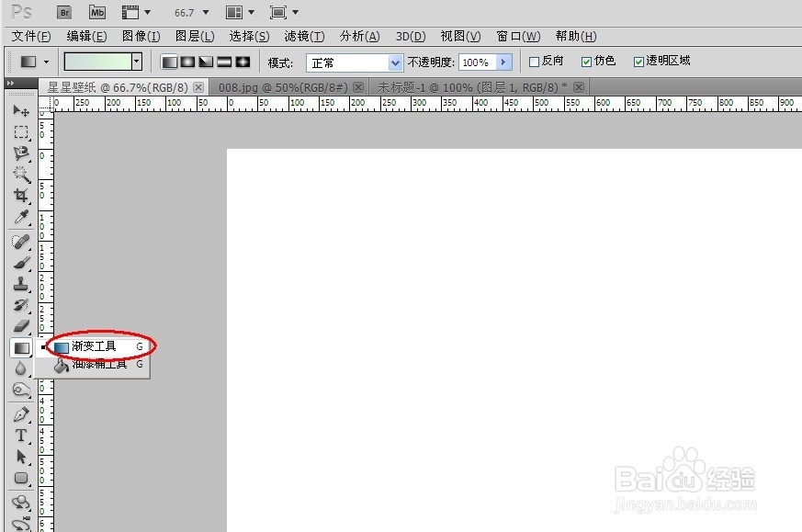Viewport: 802px width, 532px height.
Task: Click the Gradient tool in the toolbox
Action: [21, 348]
